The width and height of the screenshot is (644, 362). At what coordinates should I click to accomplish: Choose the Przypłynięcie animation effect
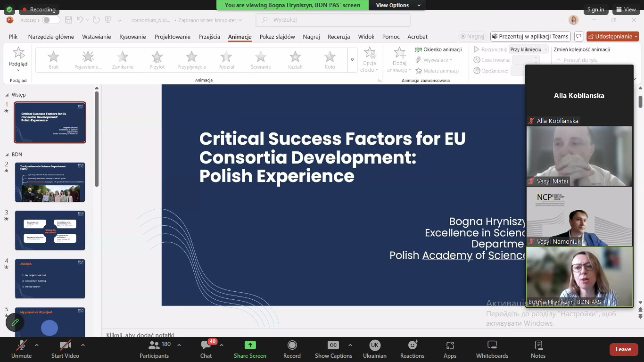pyautogui.click(x=191, y=60)
